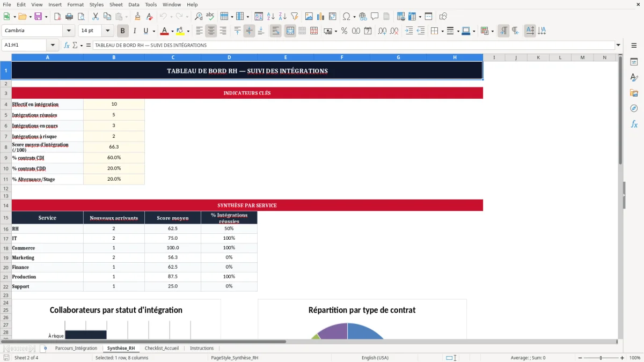This screenshot has height=362, width=644.
Task: Open sidebar Functions panel
Action: coord(634,124)
